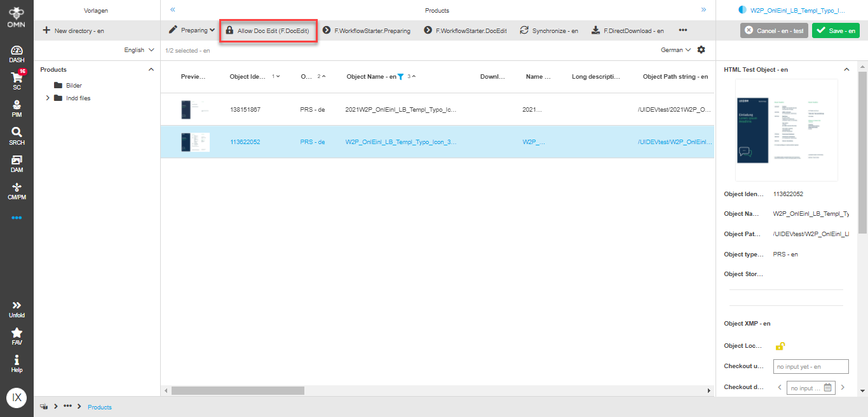
Task: Open the CM/PM module icon
Action: (17, 190)
